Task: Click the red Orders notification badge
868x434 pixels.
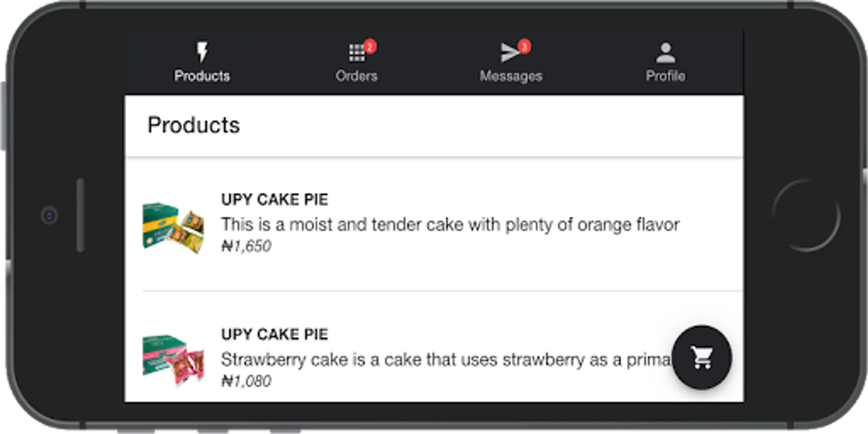Action: coord(370,46)
